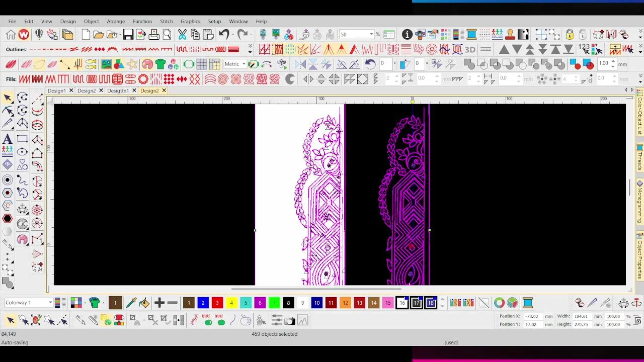Redo the last undone action
This screenshot has height=362, width=644.
[242, 34]
